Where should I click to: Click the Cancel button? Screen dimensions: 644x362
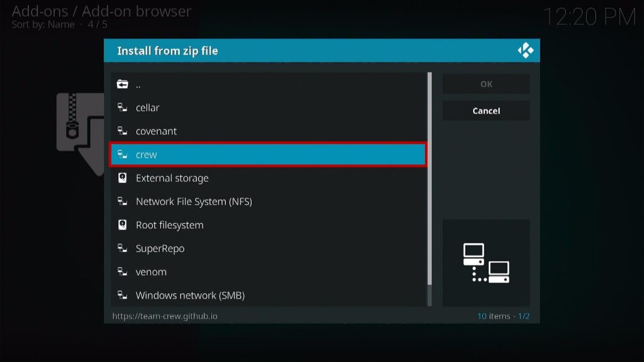pyautogui.click(x=486, y=111)
